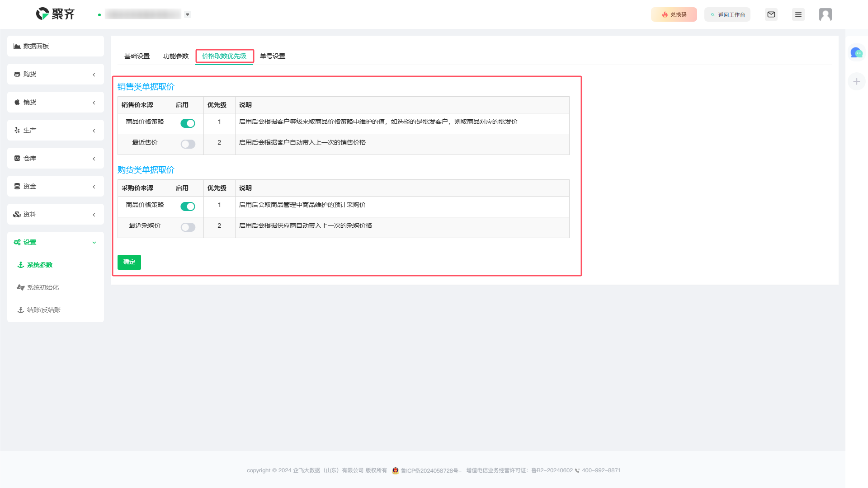This screenshot has width=868, height=488.
Task: Click the user avatar icon
Action: (x=826, y=14)
